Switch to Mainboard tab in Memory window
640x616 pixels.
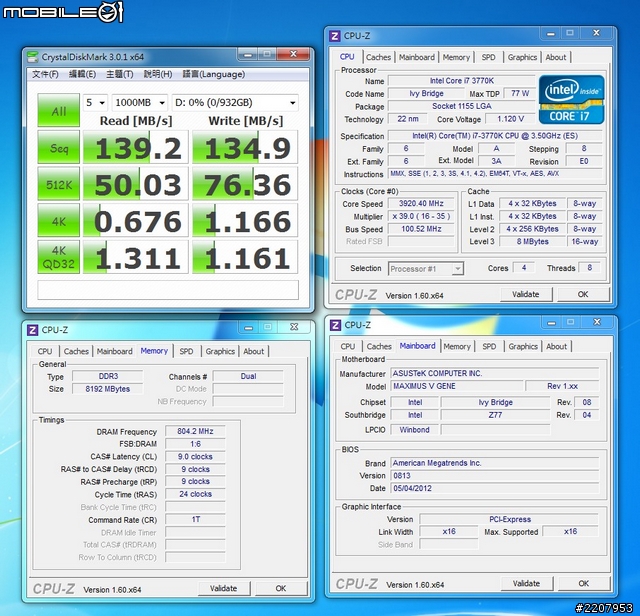pos(114,351)
